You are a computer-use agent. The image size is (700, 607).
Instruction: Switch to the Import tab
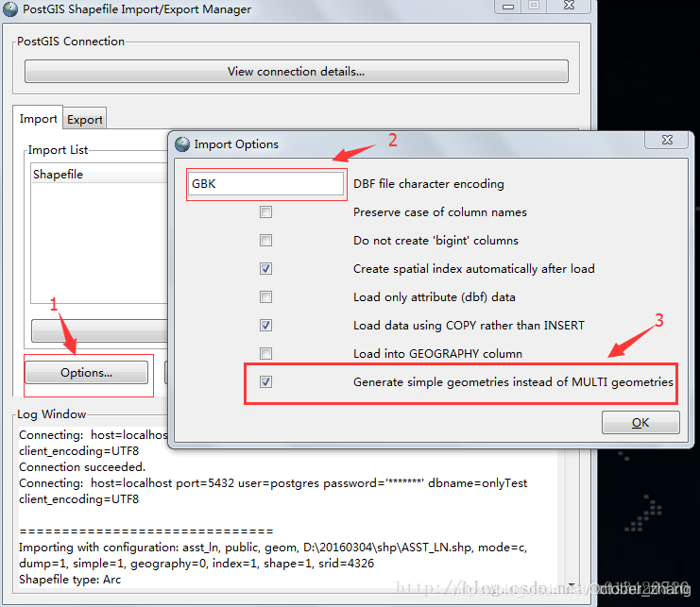point(38,119)
